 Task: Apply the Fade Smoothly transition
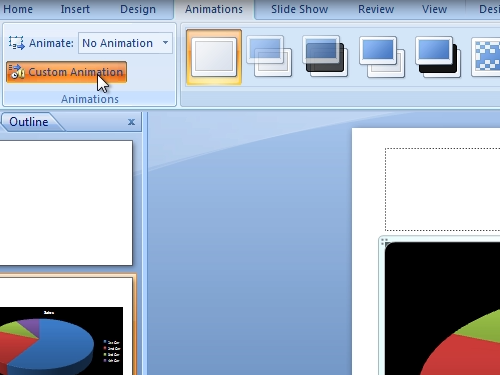click(269, 57)
